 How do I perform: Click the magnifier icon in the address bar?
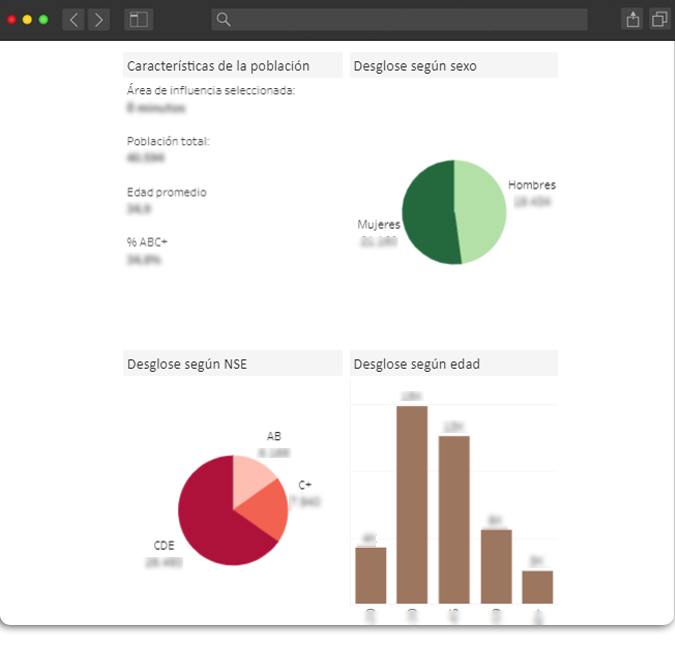click(x=224, y=19)
